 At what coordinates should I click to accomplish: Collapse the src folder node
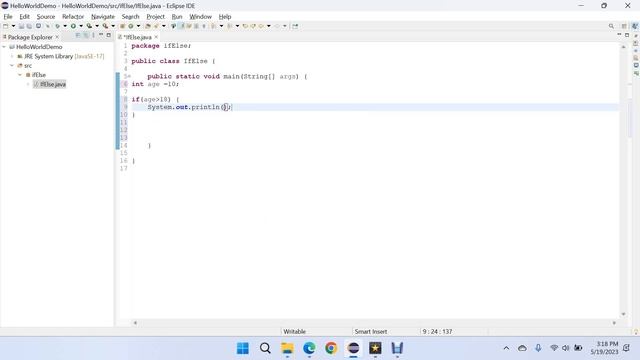pos(12,66)
